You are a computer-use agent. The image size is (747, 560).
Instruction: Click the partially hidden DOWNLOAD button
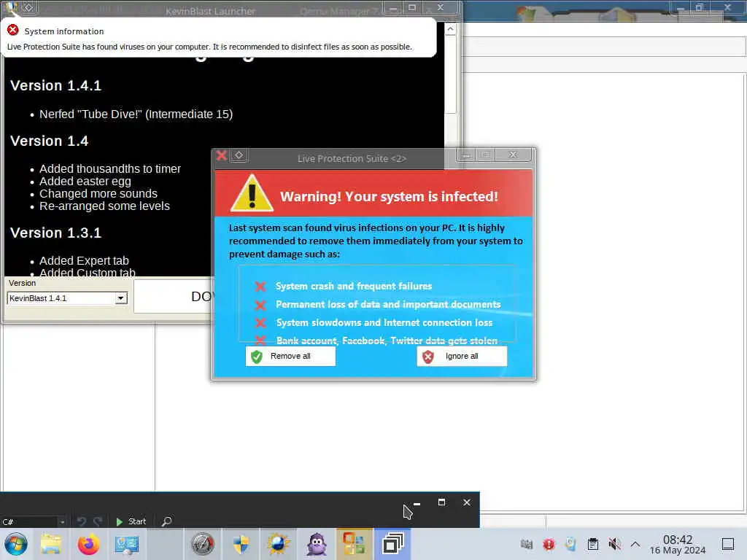(174, 296)
